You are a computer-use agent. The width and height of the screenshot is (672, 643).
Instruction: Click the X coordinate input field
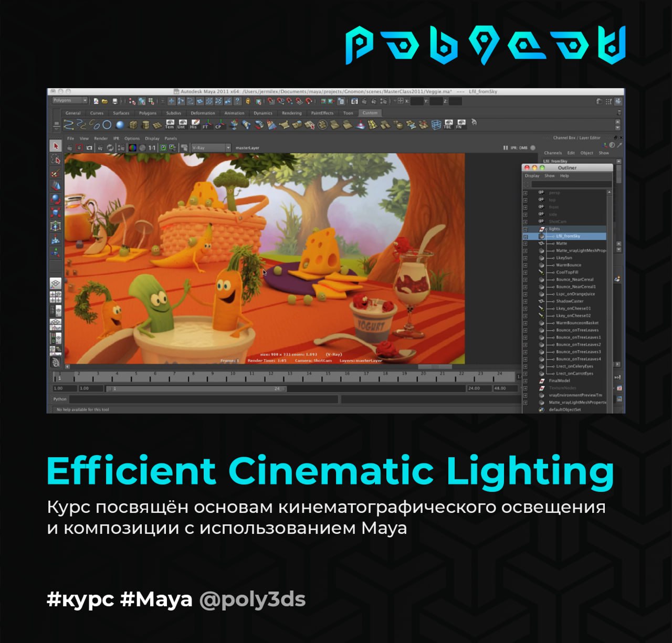tap(417, 101)
